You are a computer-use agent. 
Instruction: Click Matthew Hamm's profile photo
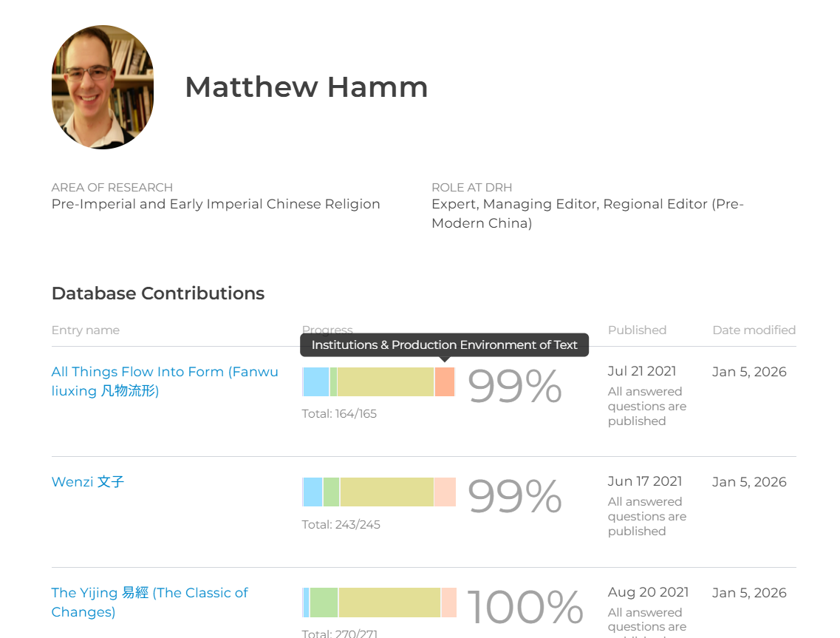tap(103, 87)
